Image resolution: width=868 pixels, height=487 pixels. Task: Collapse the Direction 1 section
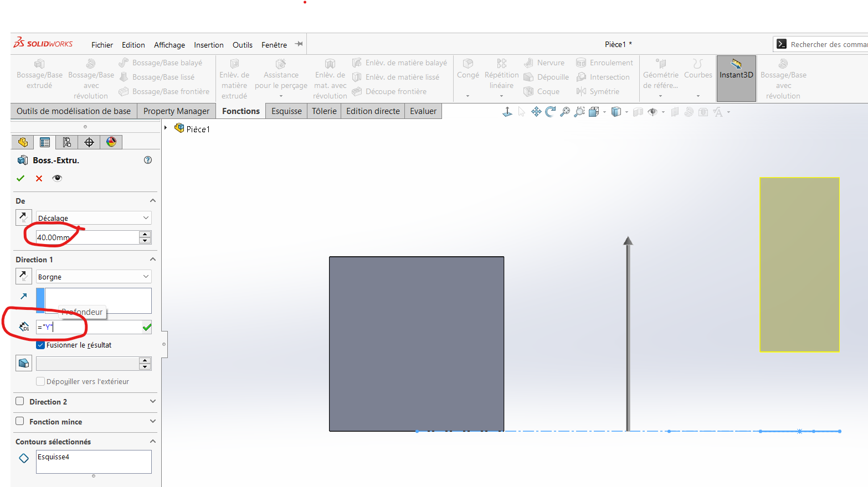point(153,259)
